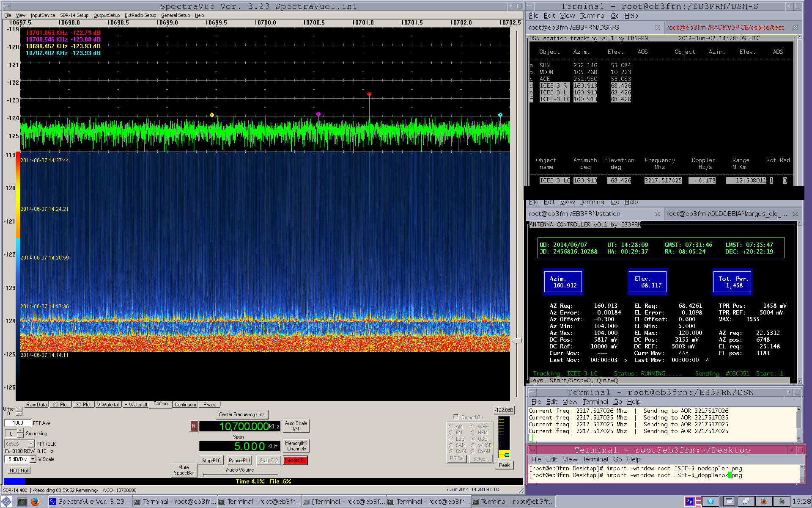Screen dimensions: 812x508
Task: Launch Firefox from the left taskbar launcher
Action: 35,502
